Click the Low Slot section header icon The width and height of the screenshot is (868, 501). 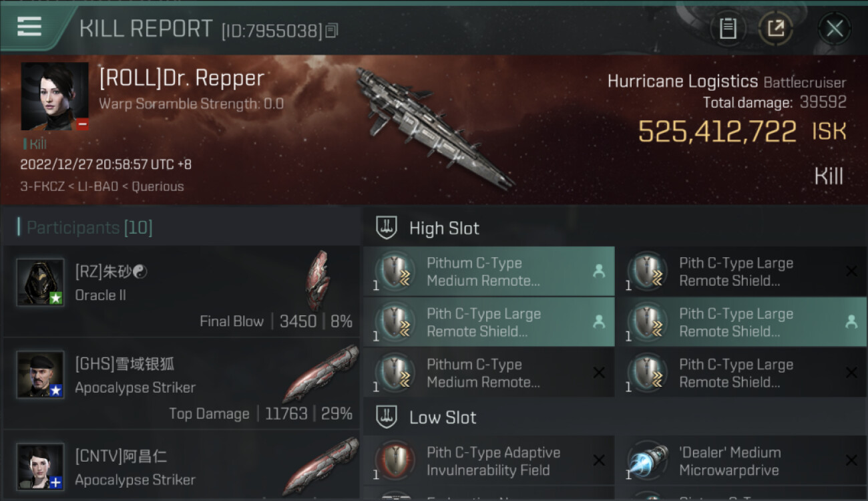click(387, 417)
